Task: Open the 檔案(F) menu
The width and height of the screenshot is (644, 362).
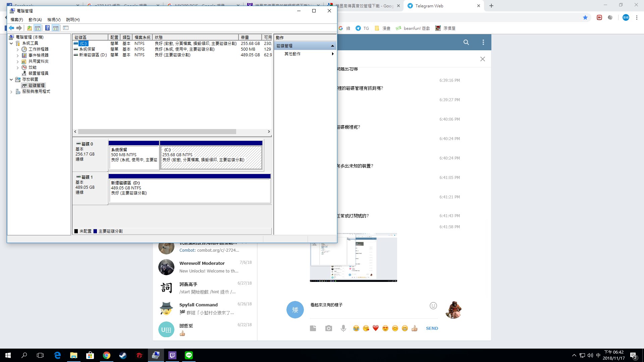Action: point(17,20)
